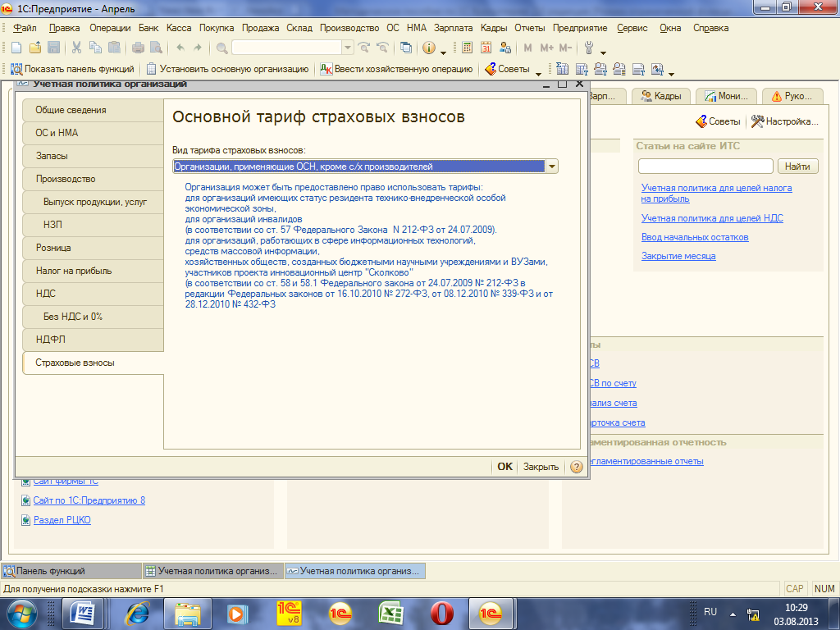Click Установить основную организацию button
Screen dimensions: 840x630
228,69
